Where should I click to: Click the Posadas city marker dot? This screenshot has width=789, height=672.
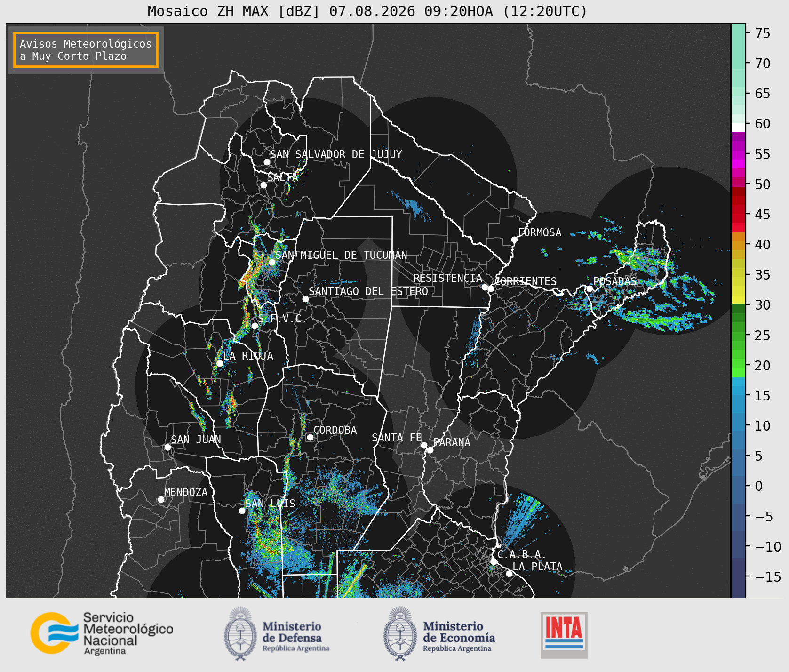(589, 288)
